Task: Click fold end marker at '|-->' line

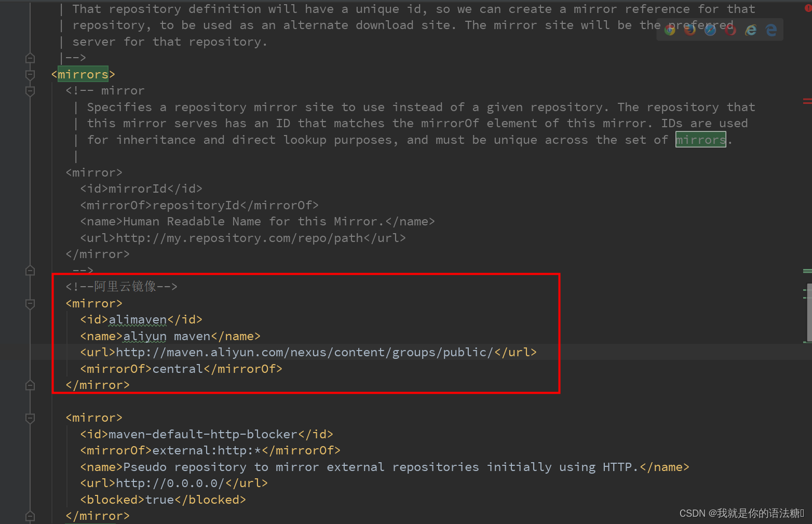Action: pos(30,58)
